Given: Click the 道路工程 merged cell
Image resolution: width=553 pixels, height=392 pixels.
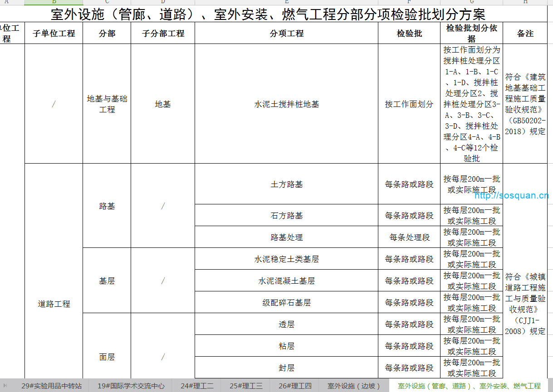Looking at the screenshot, I should click(54, 304).
